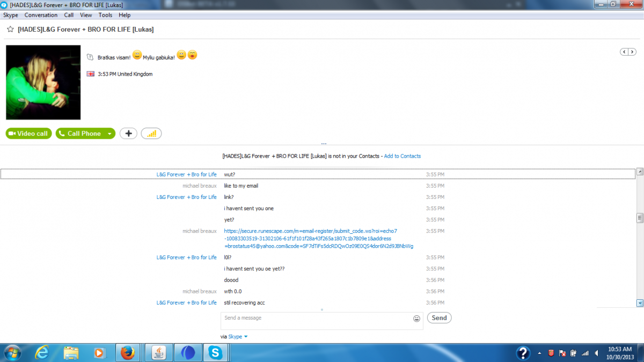Open the Java app in the taskbar
Image resolution: width=644 pixels, height=362 pixels.
tap(158, 352)
